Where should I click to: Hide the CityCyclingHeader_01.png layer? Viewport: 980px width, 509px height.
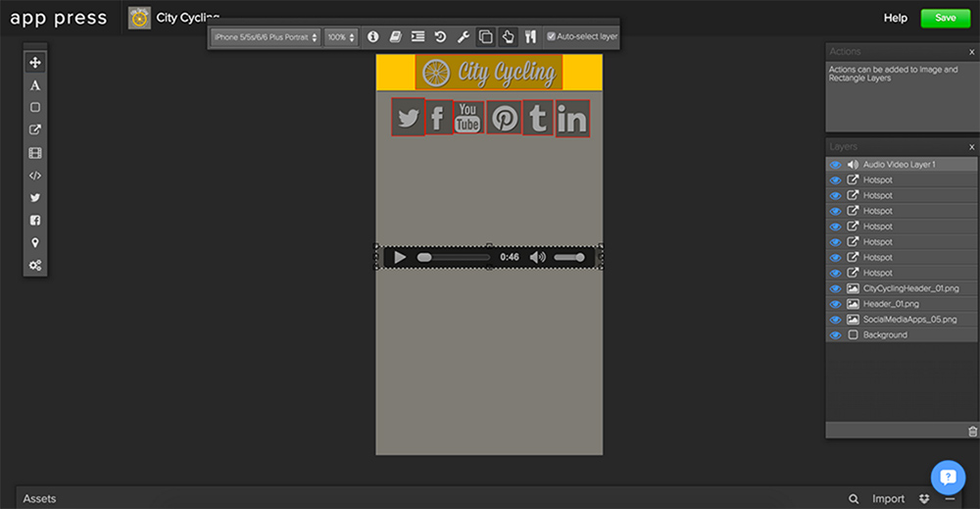[x=835, y=288]
